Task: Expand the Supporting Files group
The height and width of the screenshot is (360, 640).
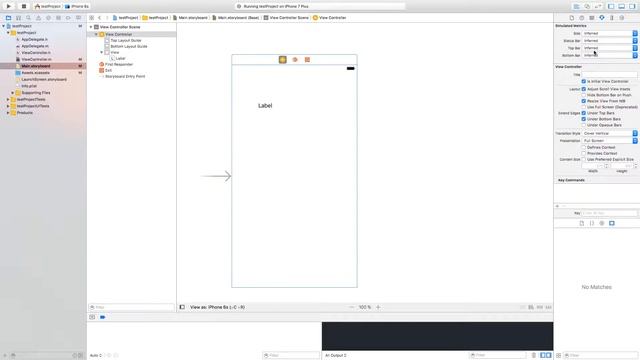Action: [13, 93]
